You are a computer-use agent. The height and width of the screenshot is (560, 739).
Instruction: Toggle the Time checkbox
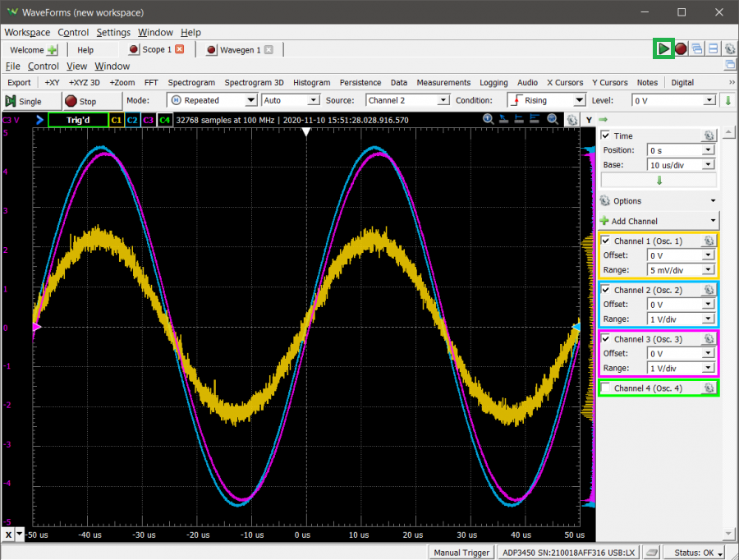[606, 135]
